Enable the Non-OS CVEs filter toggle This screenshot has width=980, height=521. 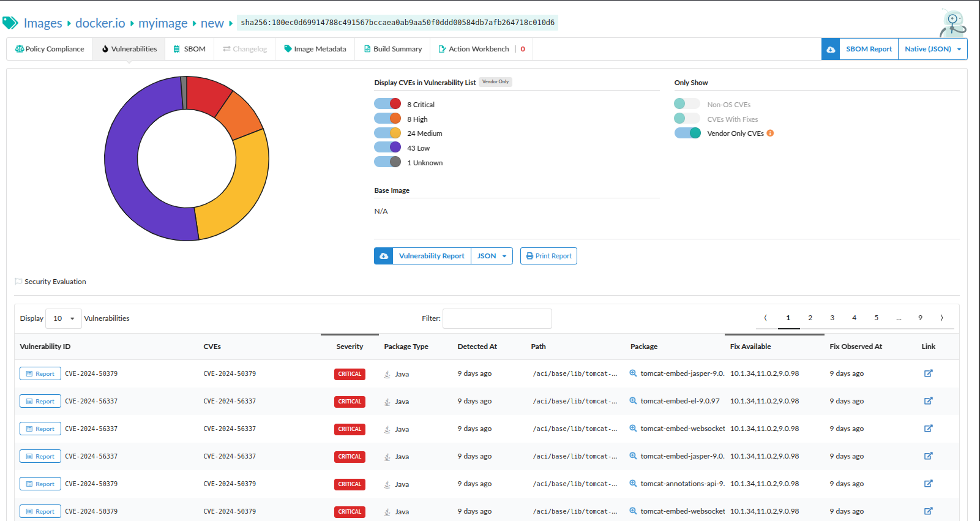click(x=687, y=104)
